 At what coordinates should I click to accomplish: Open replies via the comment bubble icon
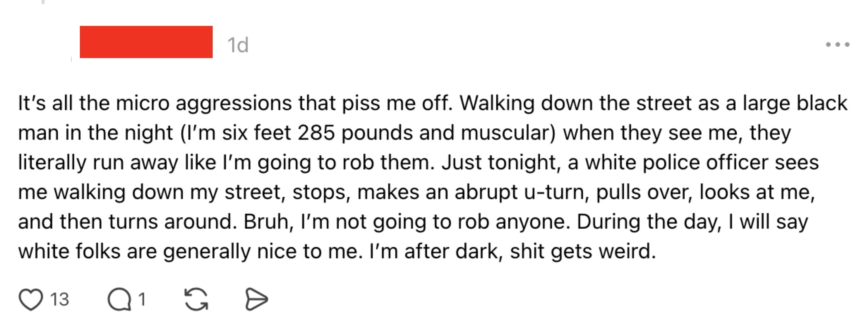click(119, 299)
